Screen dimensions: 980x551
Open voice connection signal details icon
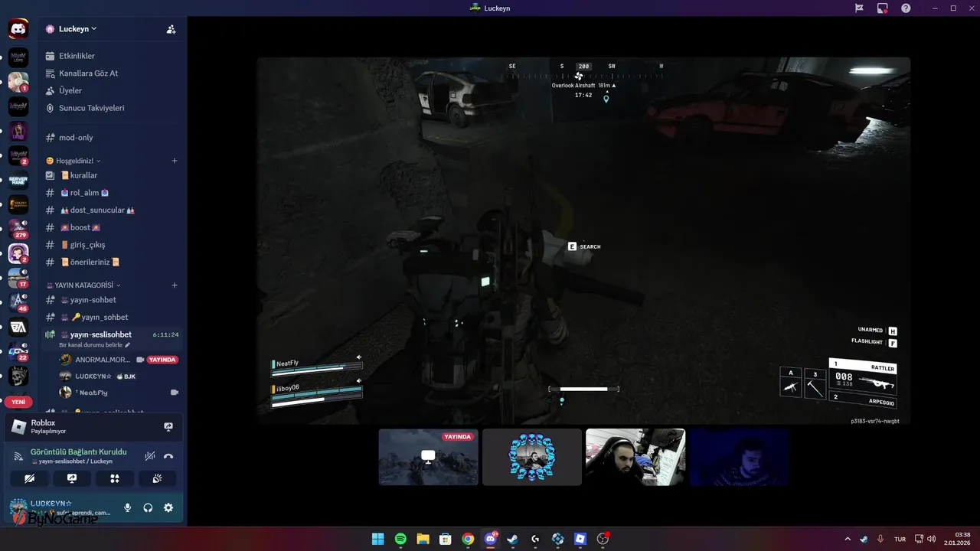pyautogui.click(x=18, y=456)
